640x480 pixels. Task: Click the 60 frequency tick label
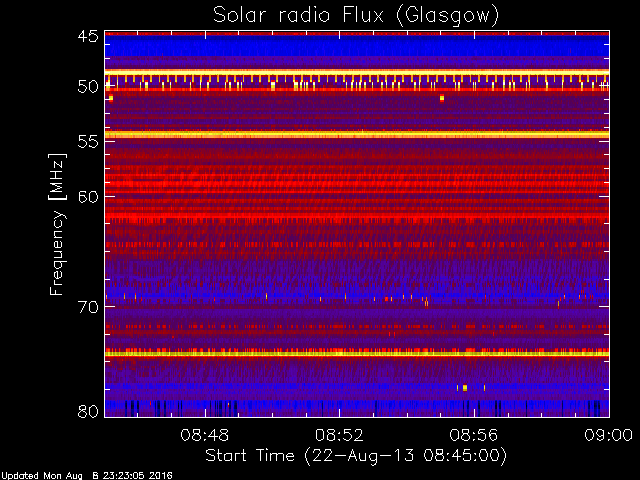(x=88, y=197)
